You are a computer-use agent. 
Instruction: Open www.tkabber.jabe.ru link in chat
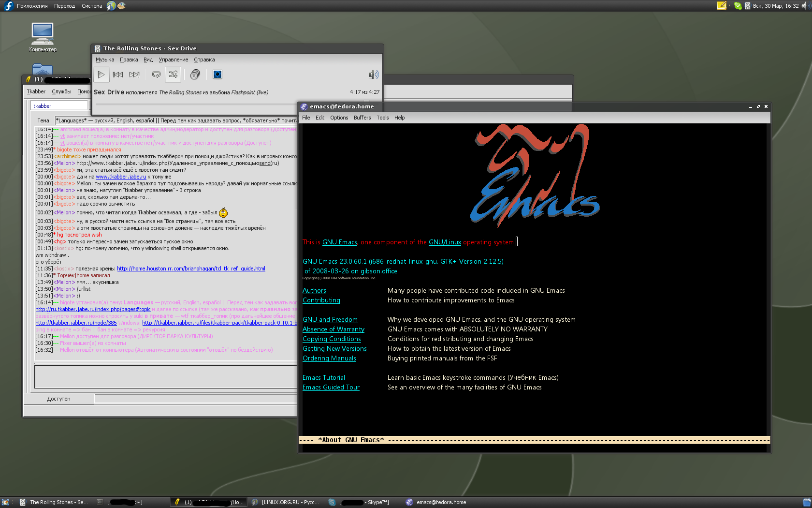click(x=121, y=177)
